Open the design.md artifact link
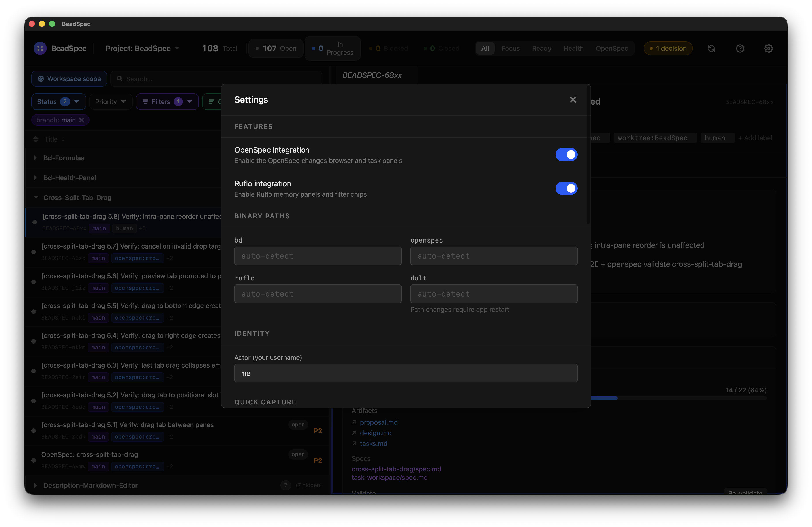 click(375, 433)
